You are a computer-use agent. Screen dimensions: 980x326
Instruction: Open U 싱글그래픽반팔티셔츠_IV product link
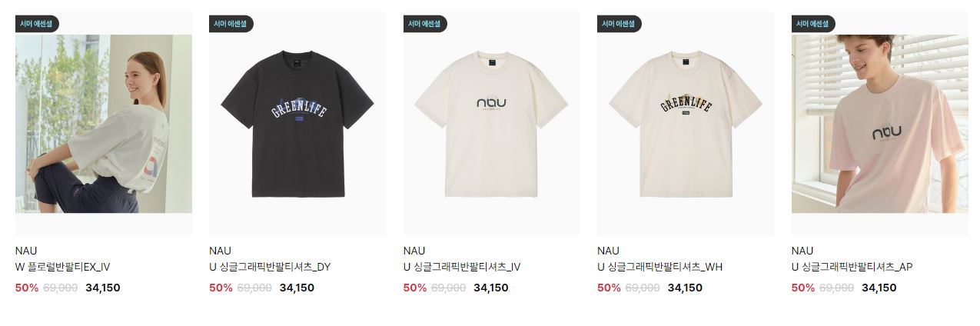(x=462, y=268)
